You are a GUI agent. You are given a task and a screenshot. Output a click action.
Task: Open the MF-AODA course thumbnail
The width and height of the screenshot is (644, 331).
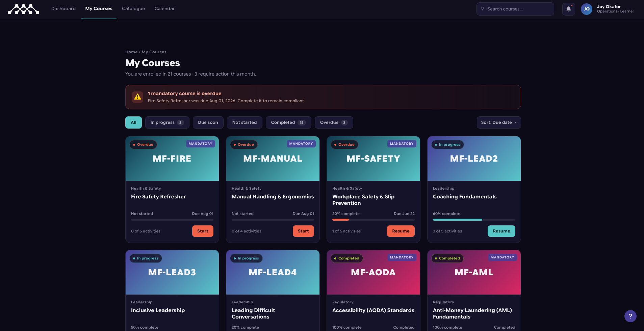coord(373,272)
